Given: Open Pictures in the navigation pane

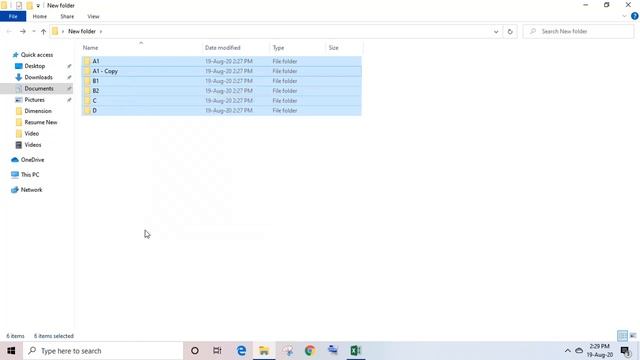Looking at the screenshot, I should click(34, 100).
